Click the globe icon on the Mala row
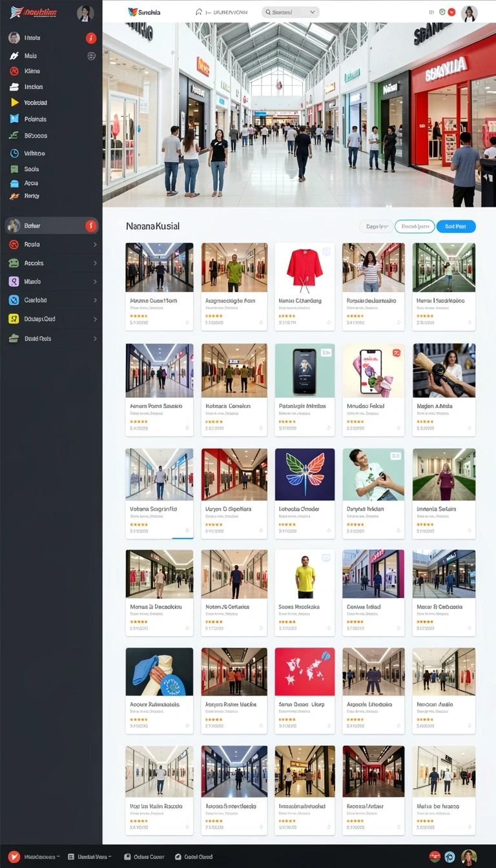This screenshot has height=868, width=496. tap(91, 56)
